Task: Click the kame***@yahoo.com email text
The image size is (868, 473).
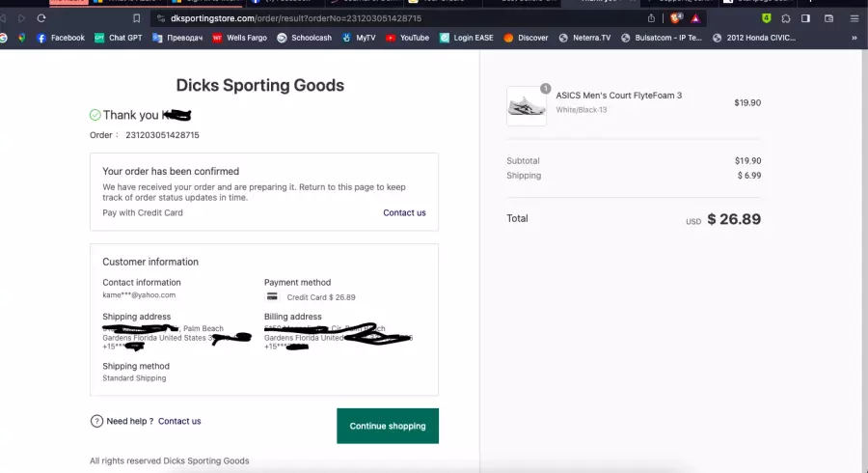Action: [x=139, y=295]
